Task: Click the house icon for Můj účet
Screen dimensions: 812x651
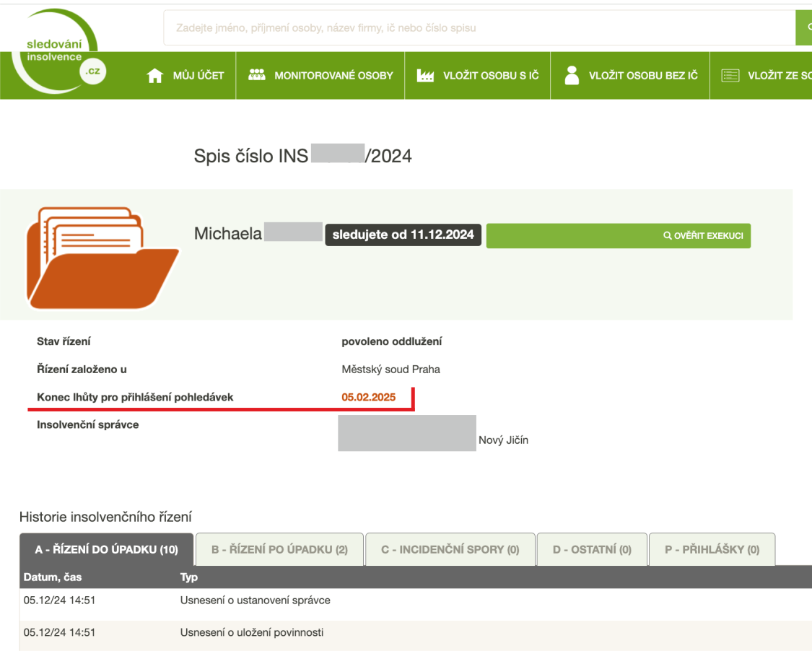Action: (x=154, y=76)
